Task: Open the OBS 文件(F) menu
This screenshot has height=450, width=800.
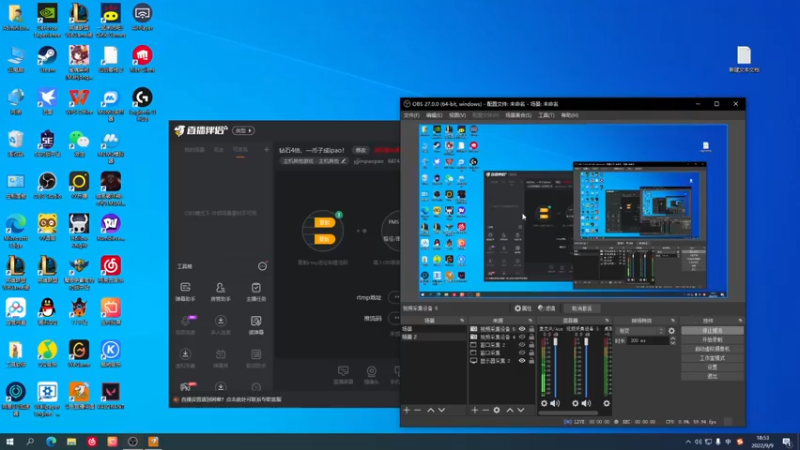Action: (411, 115)
